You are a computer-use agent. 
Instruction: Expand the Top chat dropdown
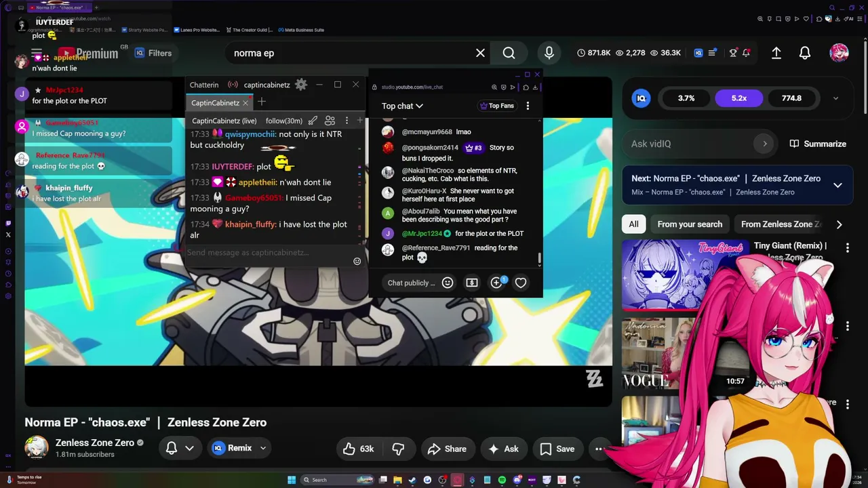coord(402,106)
